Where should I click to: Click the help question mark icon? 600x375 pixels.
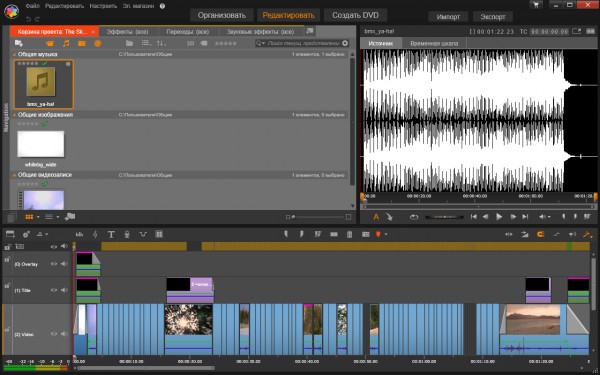point(162,6)
